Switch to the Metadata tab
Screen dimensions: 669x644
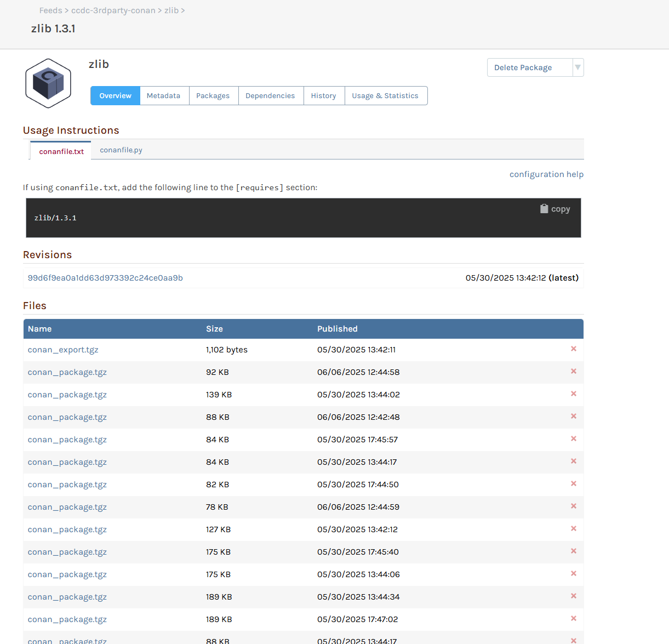point(163,96)
